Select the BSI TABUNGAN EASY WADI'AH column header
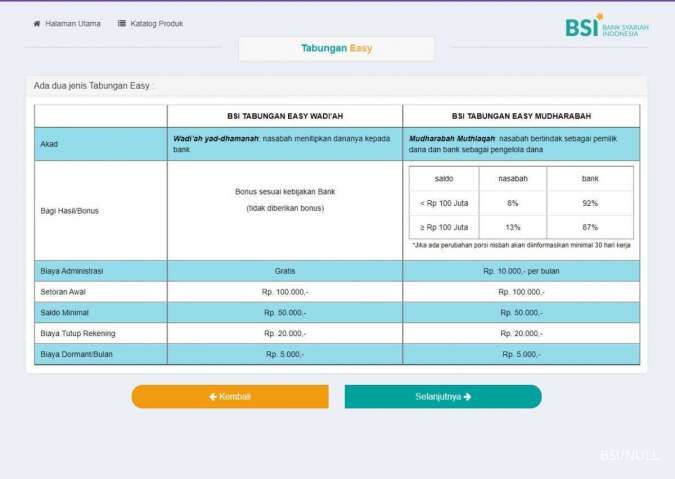This screenshot has width=675, height=479. point(285,116)
